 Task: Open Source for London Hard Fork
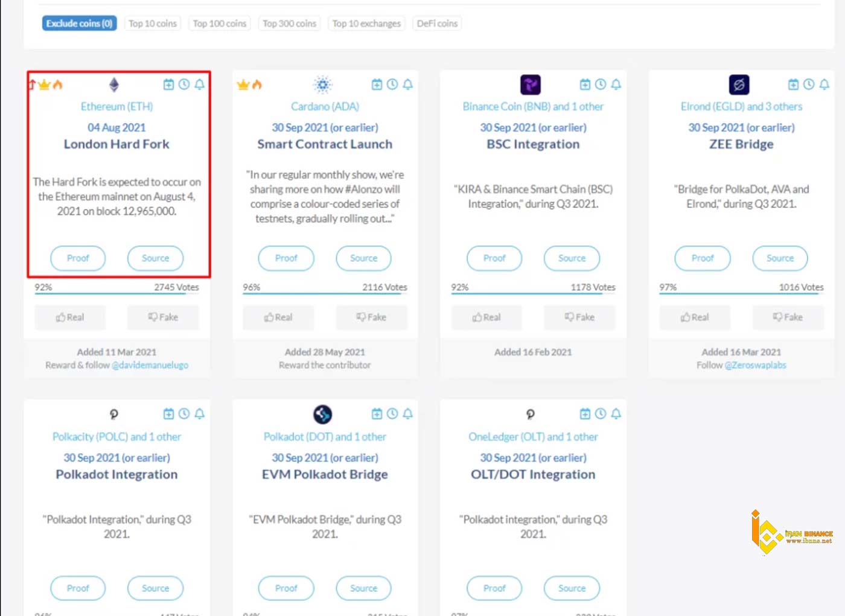pos(155,258)
